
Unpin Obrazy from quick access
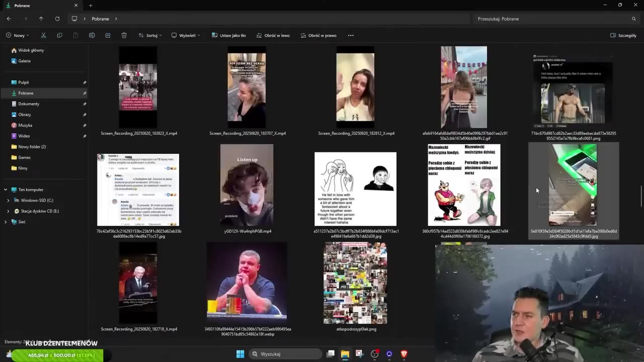(x=85, y=115)
